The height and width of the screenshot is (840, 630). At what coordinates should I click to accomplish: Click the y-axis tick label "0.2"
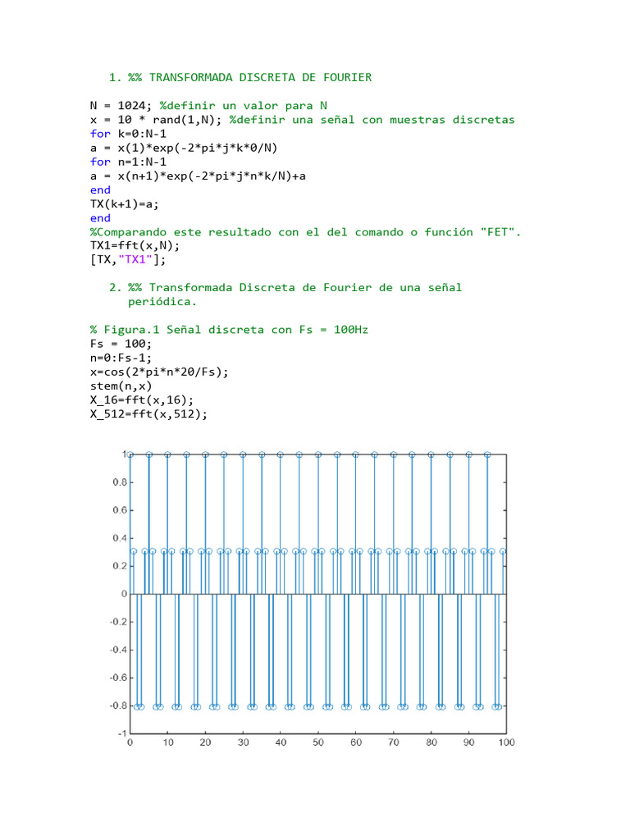click(x=120, y=566)
